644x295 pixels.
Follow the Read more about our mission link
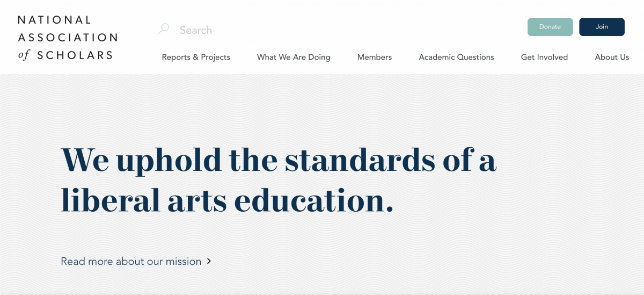pyautogui.click(x=131, y=261)
